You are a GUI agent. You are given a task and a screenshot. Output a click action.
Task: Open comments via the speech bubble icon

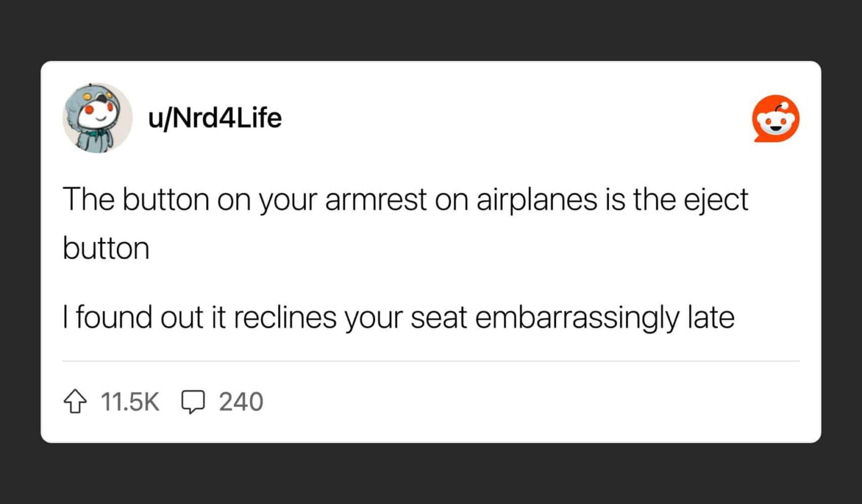click(x=193, y=402)
